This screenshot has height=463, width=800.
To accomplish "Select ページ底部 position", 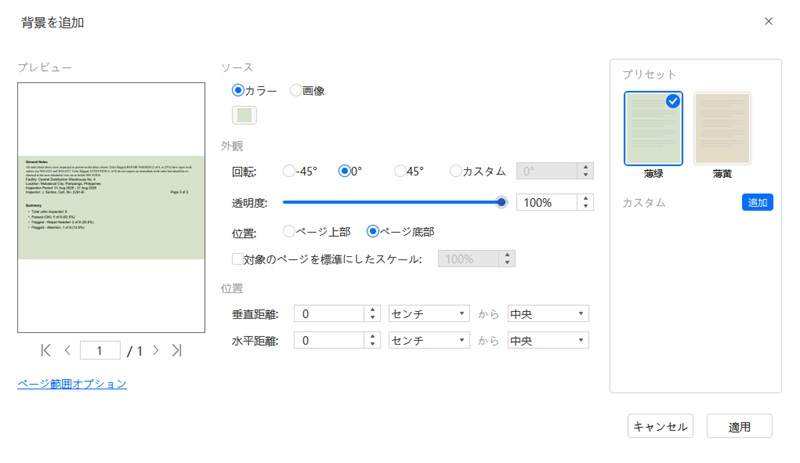I will click(373, 232).
